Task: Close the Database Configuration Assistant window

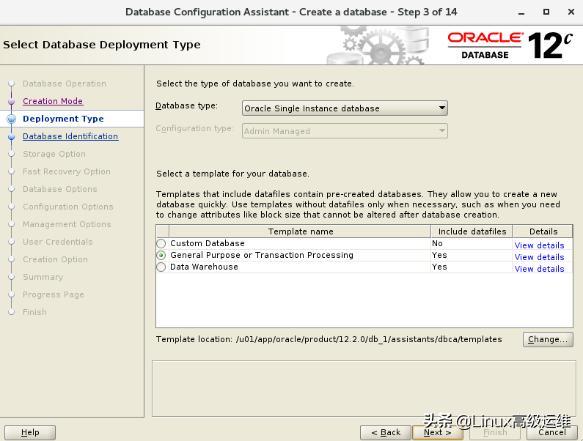Action: [571, 12]
